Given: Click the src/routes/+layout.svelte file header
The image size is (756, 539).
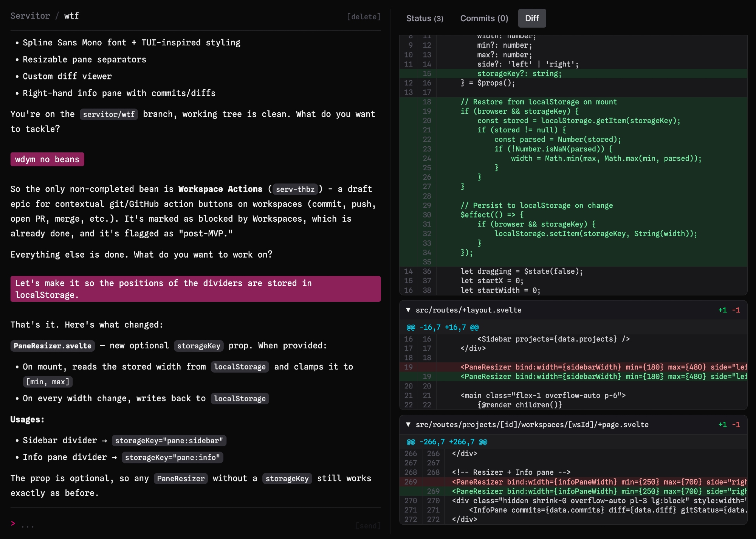Looking at the screenshot, I should click(468, 310).
